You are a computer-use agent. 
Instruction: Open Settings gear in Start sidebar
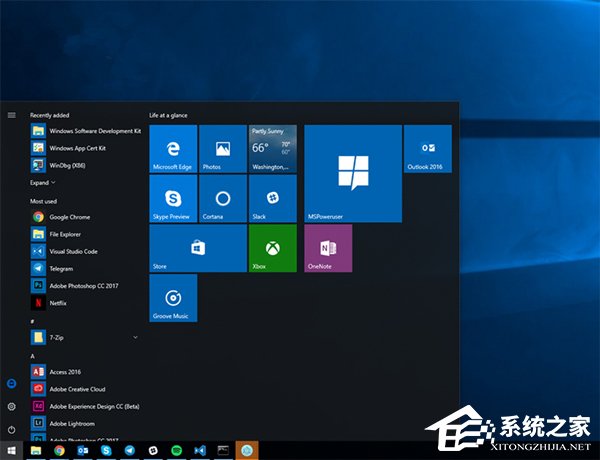click(x=11, y=406)
